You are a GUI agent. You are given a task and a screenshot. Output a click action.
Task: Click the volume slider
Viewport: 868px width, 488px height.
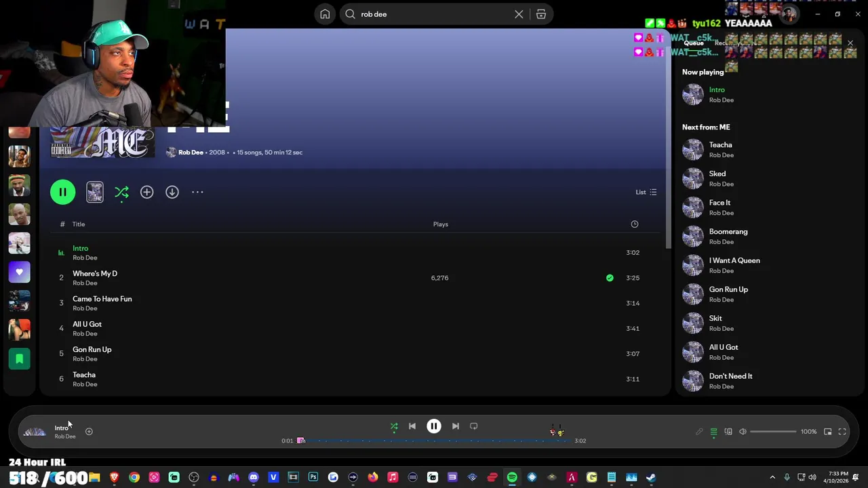pos(773,432)
